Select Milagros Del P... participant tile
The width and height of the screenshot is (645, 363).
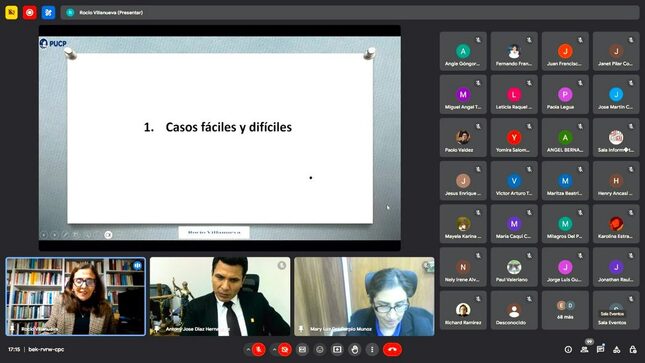(x=565, y=224)
